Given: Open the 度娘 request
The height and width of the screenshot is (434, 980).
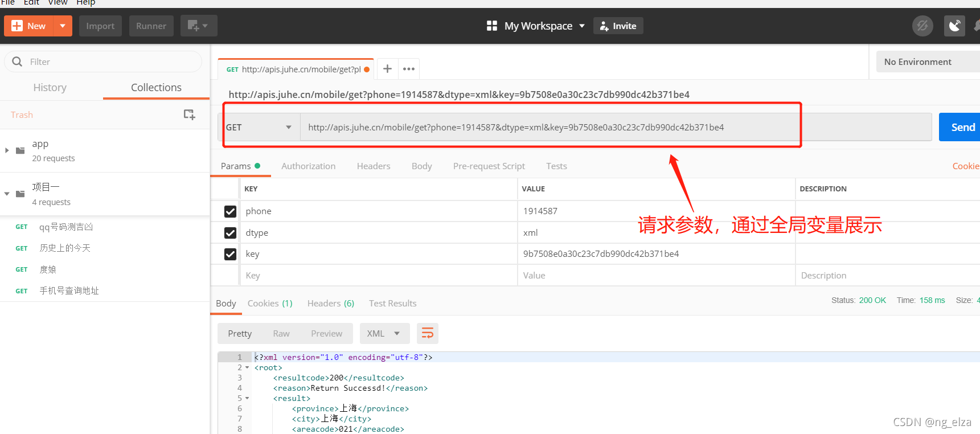Looking at the screenshot, I should (48, 269).
